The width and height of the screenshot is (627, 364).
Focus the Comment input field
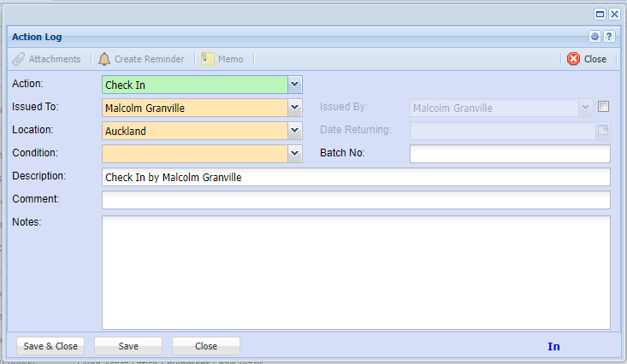356,200
